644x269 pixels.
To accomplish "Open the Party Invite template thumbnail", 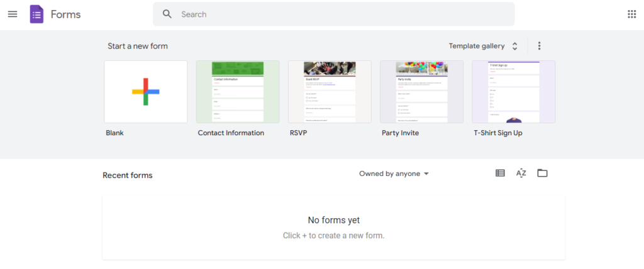I will click(422, 92).
